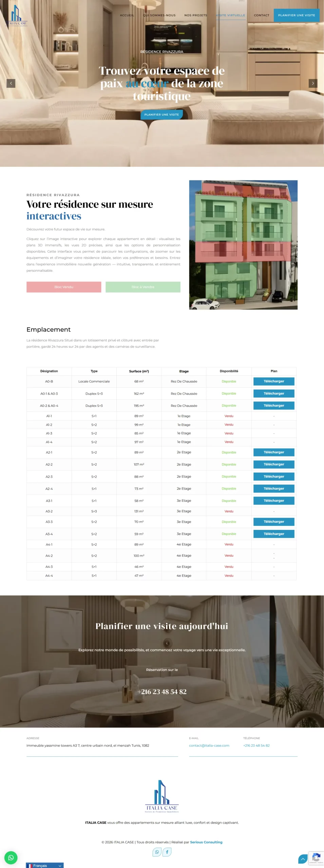Open the Nos Projets menu item

(x=195, y=15)
